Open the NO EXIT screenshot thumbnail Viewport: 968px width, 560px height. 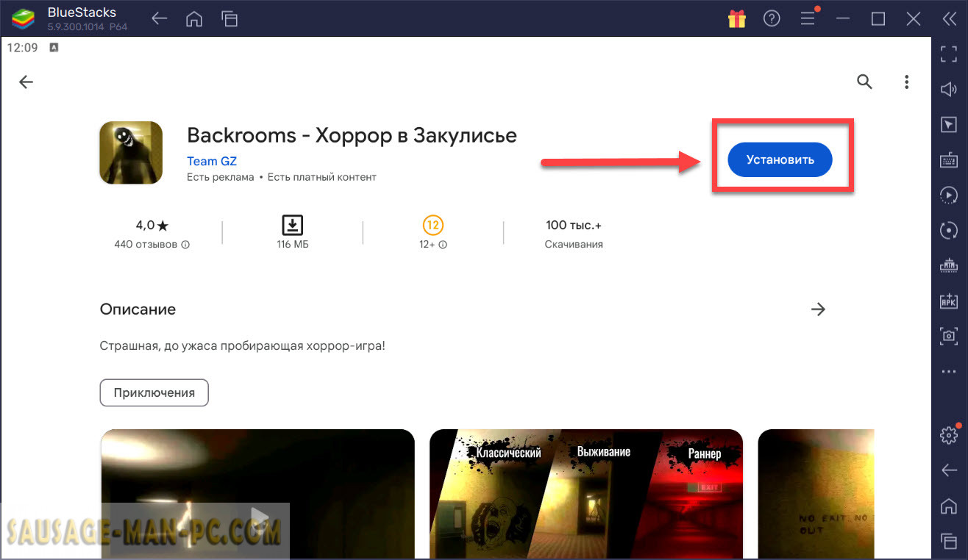(x=816, y=494)
